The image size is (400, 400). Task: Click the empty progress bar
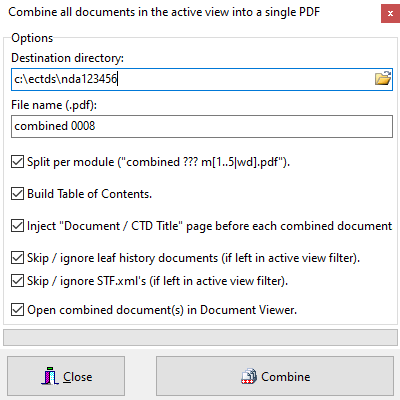(200, 338)
